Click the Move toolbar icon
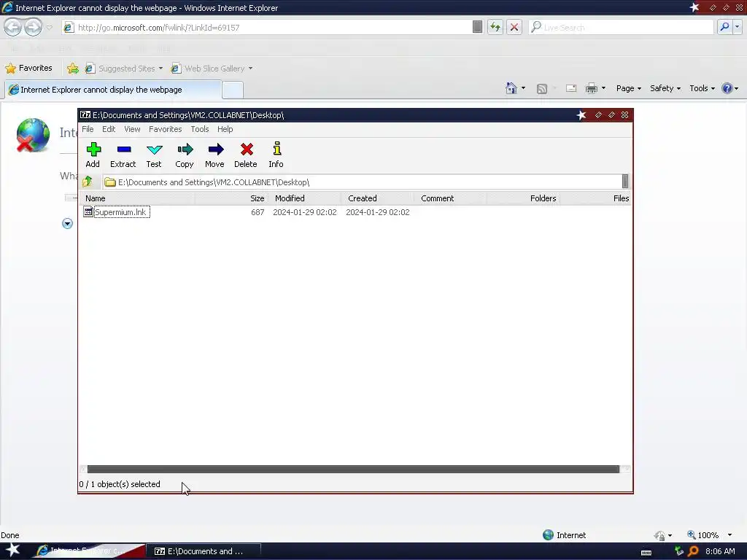Screen dimensions: 747x560 [x=215, y=155]
